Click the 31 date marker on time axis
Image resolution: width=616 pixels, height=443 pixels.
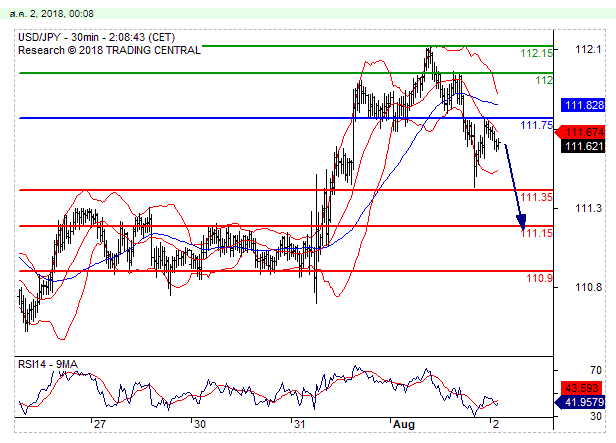[299, 424]
